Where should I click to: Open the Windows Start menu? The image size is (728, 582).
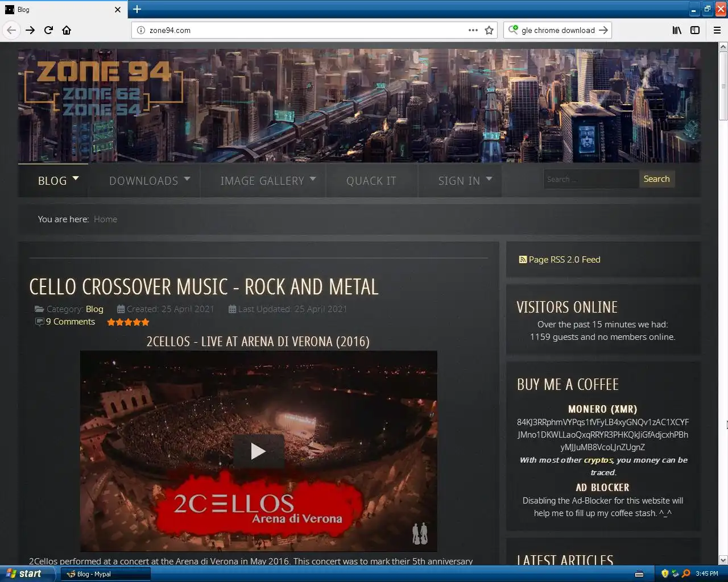tap(27, 573)
